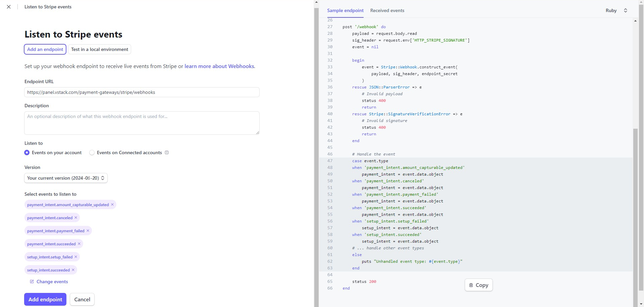Switch to Sample endpoint tab
The image size is (644, 307).
coord(345,10)
